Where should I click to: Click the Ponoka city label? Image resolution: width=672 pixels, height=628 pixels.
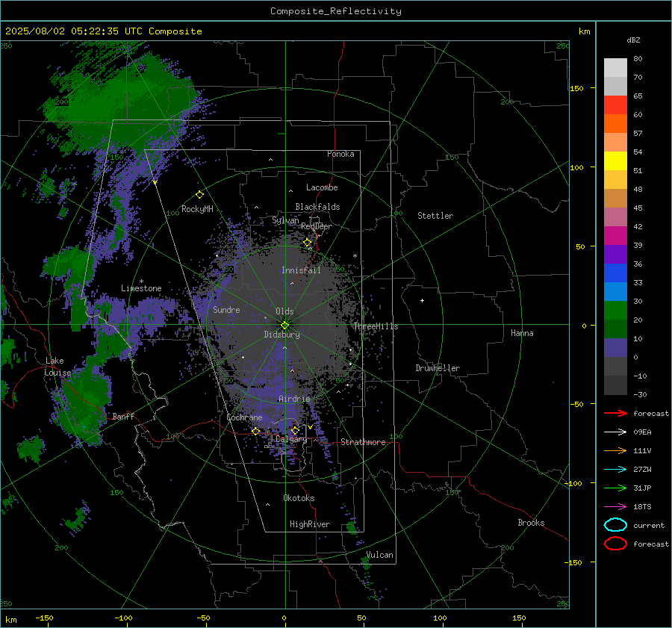coord(340,154)
